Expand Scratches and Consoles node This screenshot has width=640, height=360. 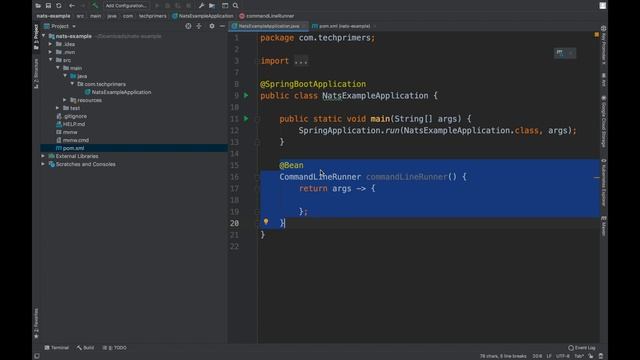click(x=43, y=164)
